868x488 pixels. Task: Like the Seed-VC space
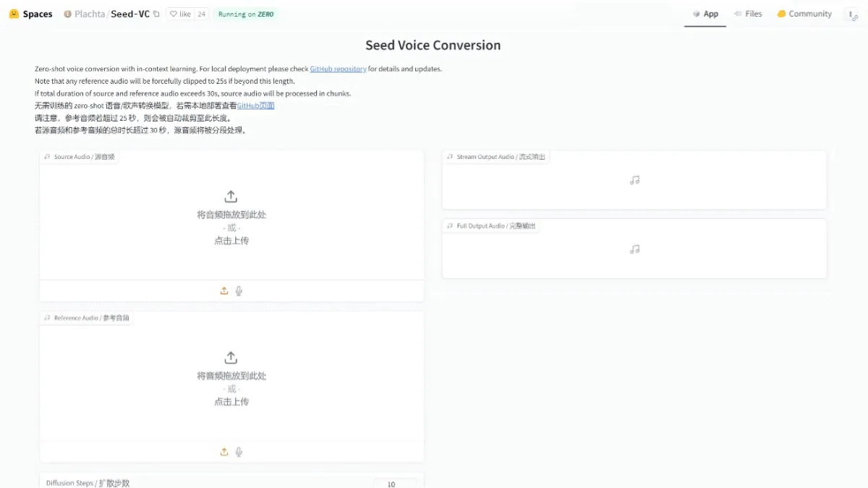point(180,14)
